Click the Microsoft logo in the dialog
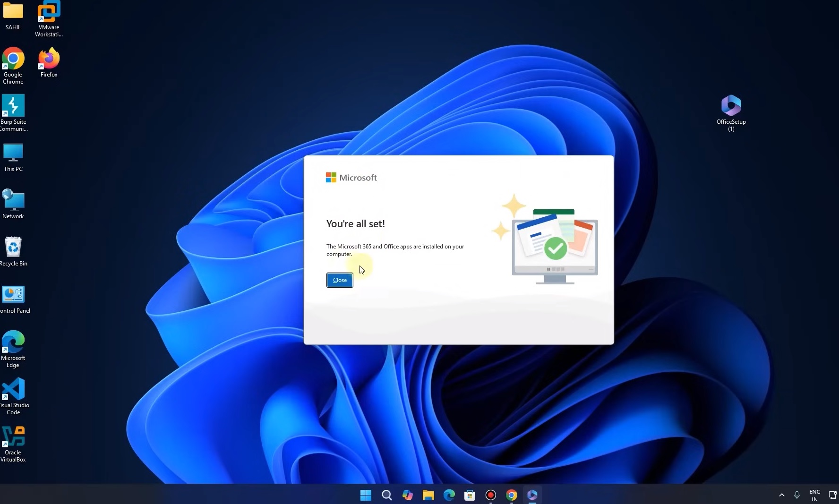Image resolution: width=839 pixels, height=504 pixels. point(351,178)
